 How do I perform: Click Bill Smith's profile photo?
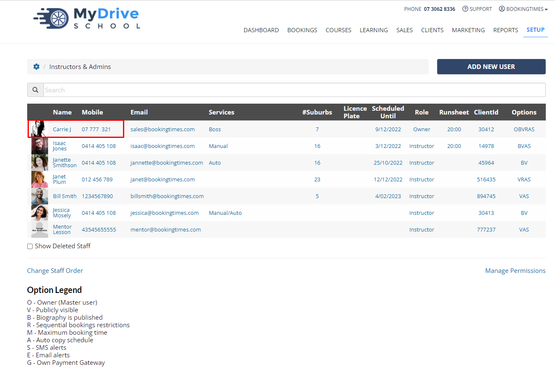coord(40,196)
